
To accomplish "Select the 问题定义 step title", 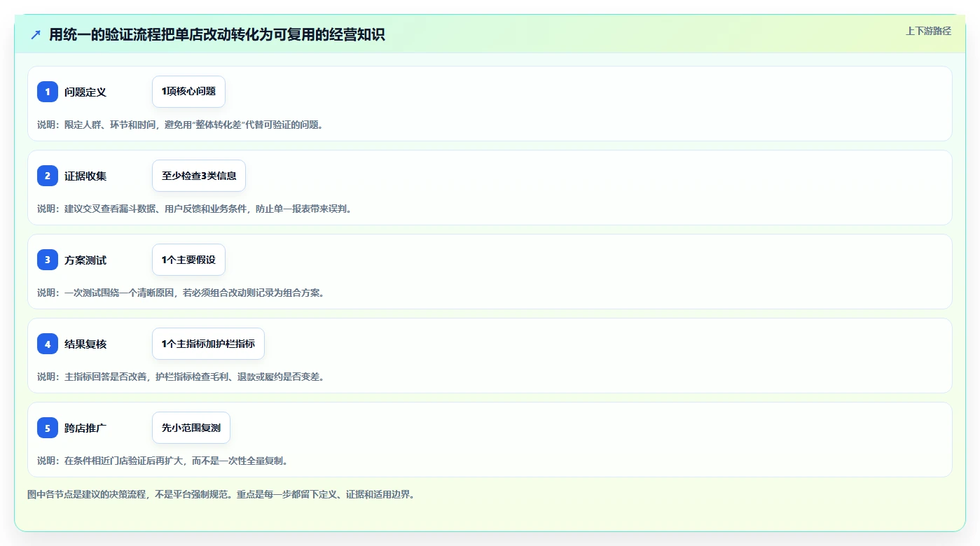I will 85,92.
